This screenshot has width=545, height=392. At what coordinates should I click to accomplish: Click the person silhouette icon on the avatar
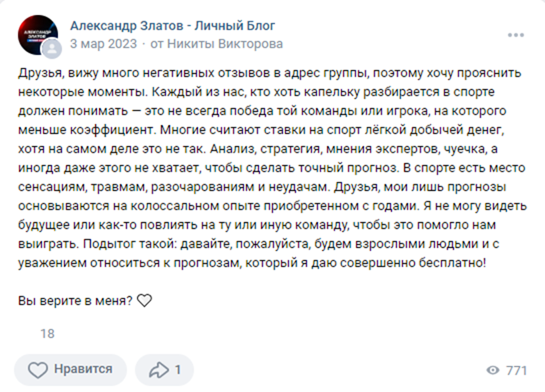click(51, 47)
